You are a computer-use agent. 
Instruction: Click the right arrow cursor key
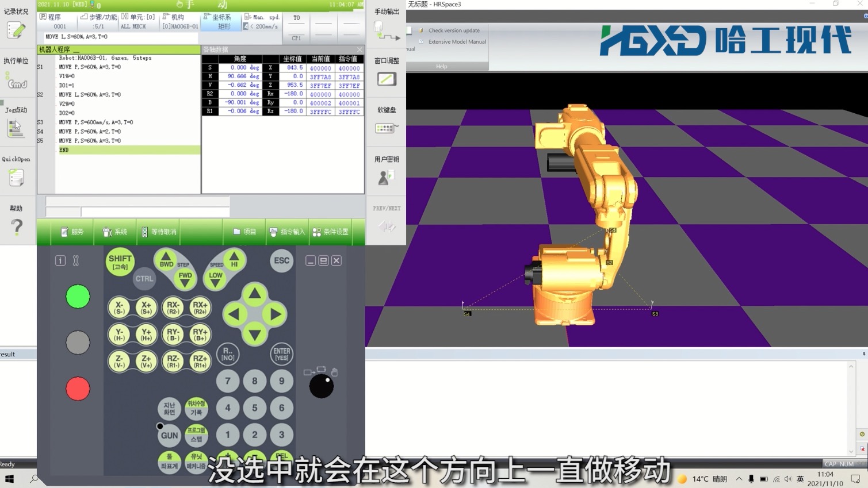click(x=275, y=314)
